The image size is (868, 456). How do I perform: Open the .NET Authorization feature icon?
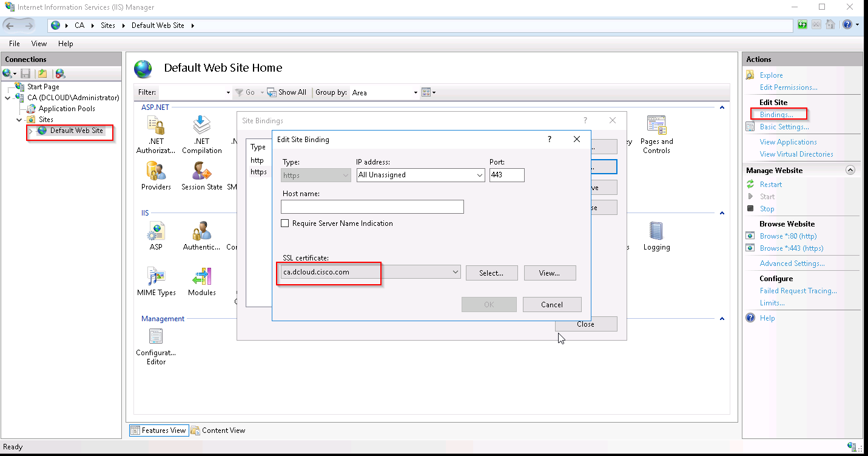[156, 126]
